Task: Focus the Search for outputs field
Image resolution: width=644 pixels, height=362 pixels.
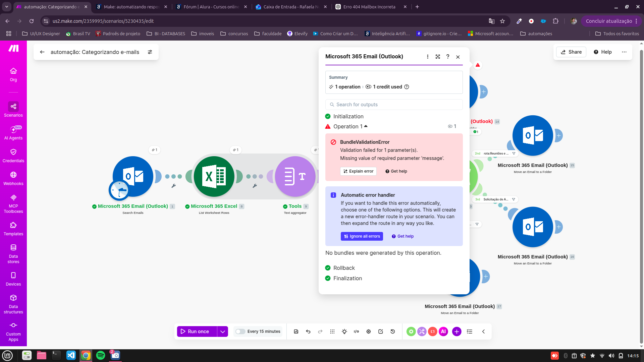Action: 394,105
